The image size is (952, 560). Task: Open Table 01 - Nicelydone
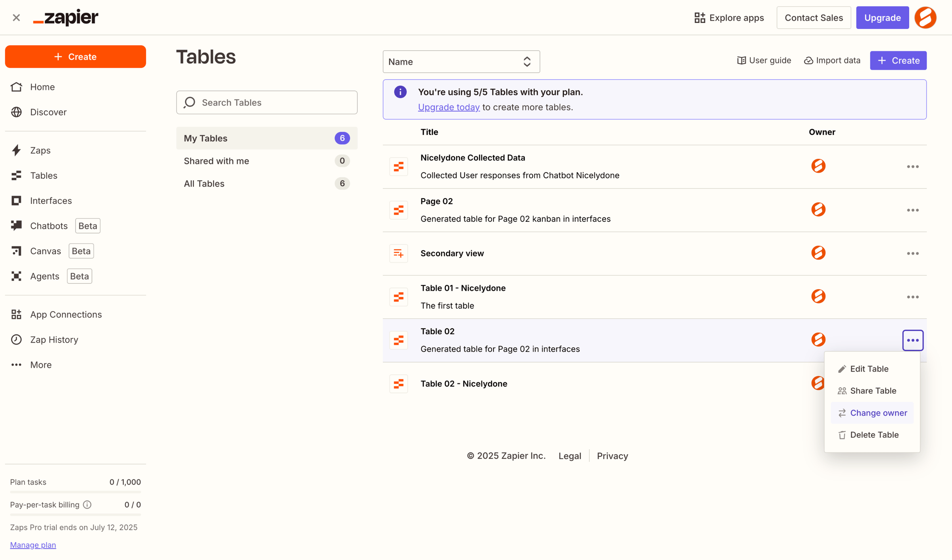[463, 288]
